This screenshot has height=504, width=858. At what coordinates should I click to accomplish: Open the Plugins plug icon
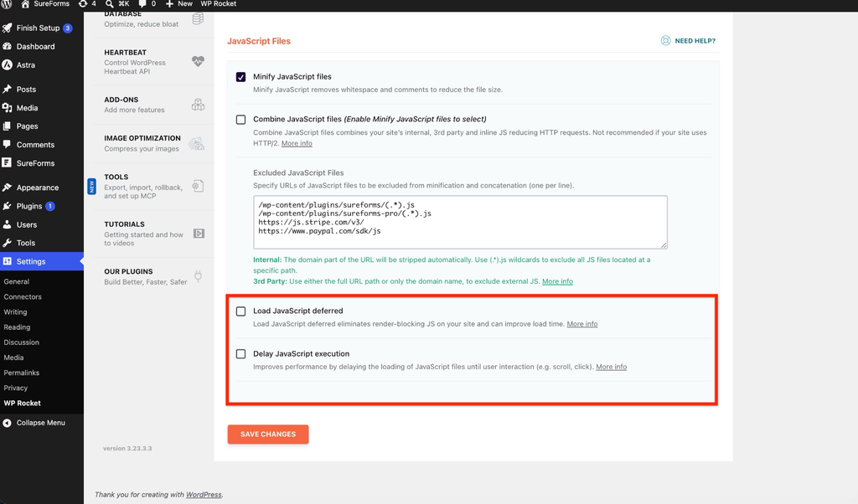[7, 206]
